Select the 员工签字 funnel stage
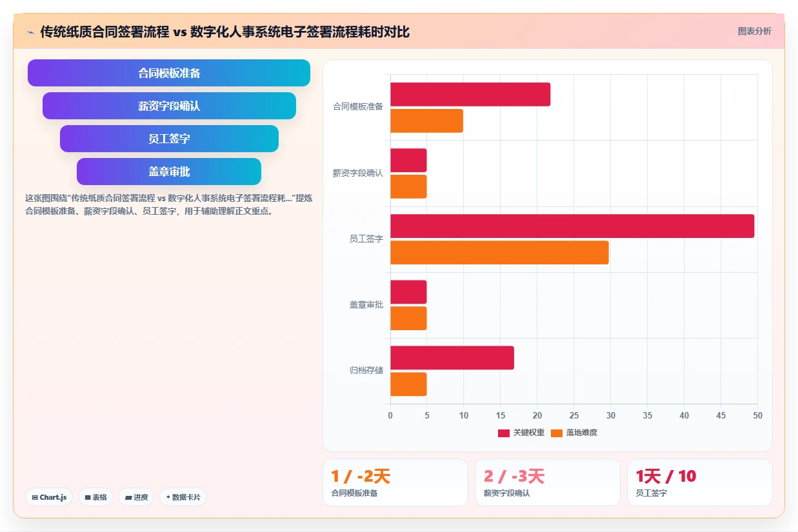The image size is (798, 532). 169,139
